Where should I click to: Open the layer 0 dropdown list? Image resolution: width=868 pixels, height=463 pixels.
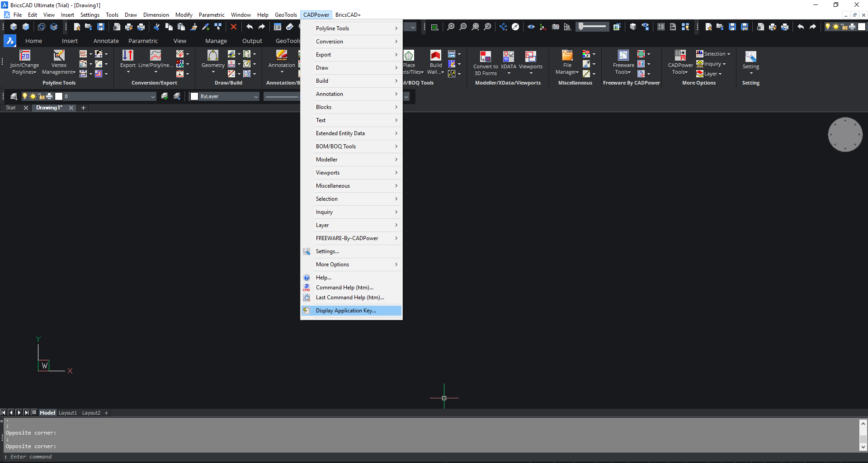coord(153,97)
